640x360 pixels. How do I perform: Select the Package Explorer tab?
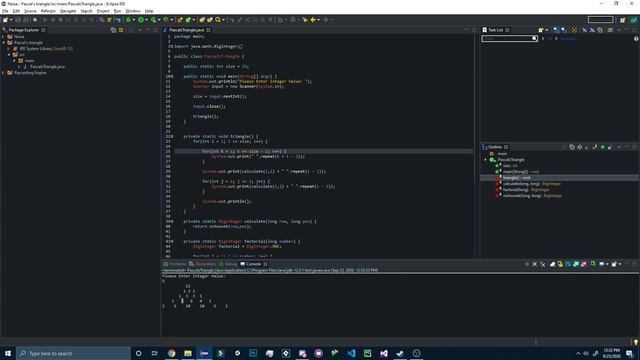point(24,30)
